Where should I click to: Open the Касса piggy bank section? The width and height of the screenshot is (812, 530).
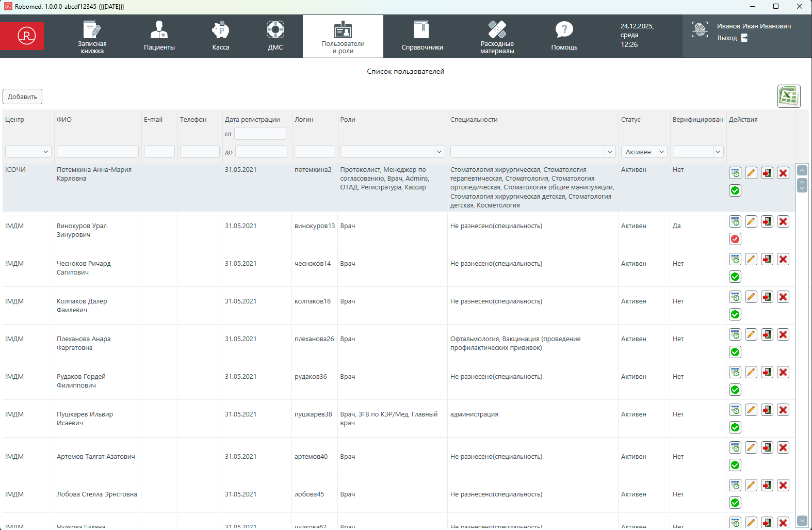pos(220,36)
